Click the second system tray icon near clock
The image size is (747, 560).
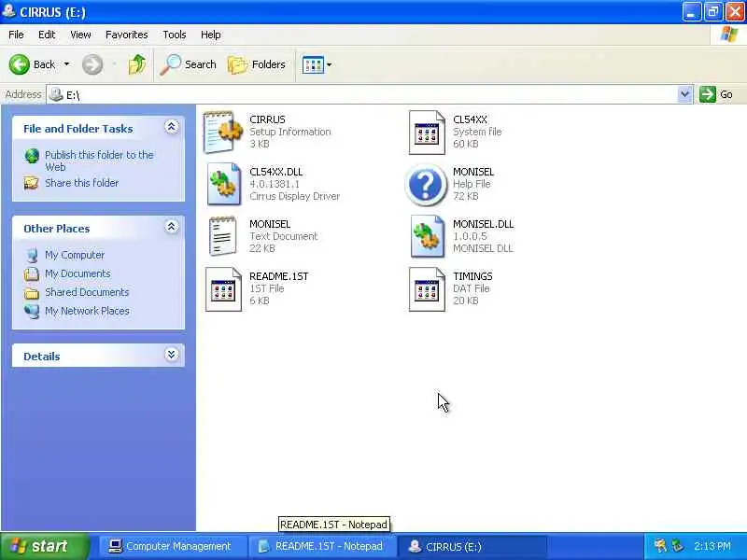tap(677, 546)
